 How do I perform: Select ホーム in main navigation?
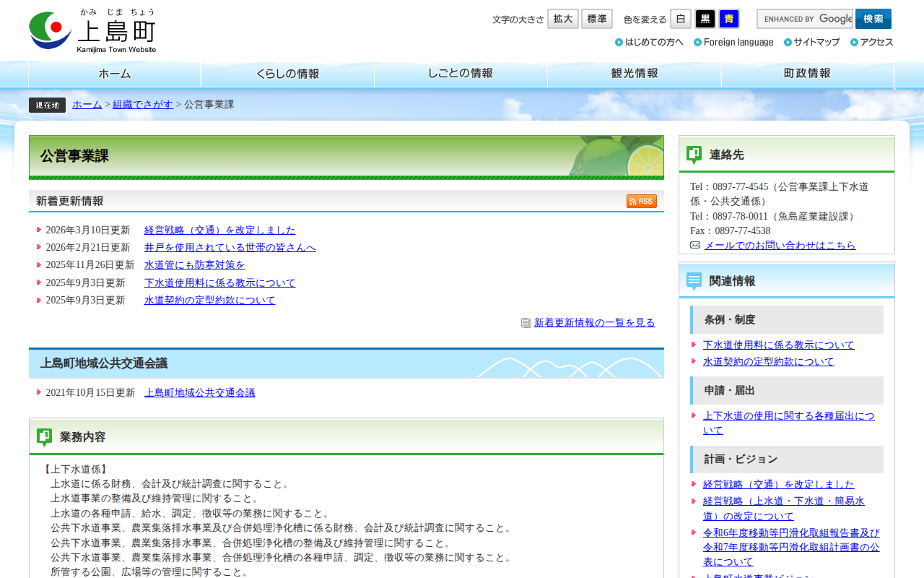115,74
